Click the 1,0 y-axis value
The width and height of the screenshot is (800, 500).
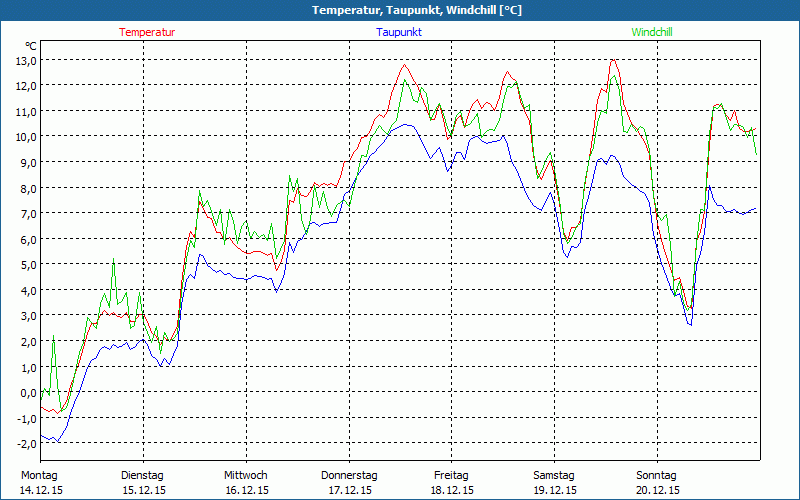click(x=28, y=368)
